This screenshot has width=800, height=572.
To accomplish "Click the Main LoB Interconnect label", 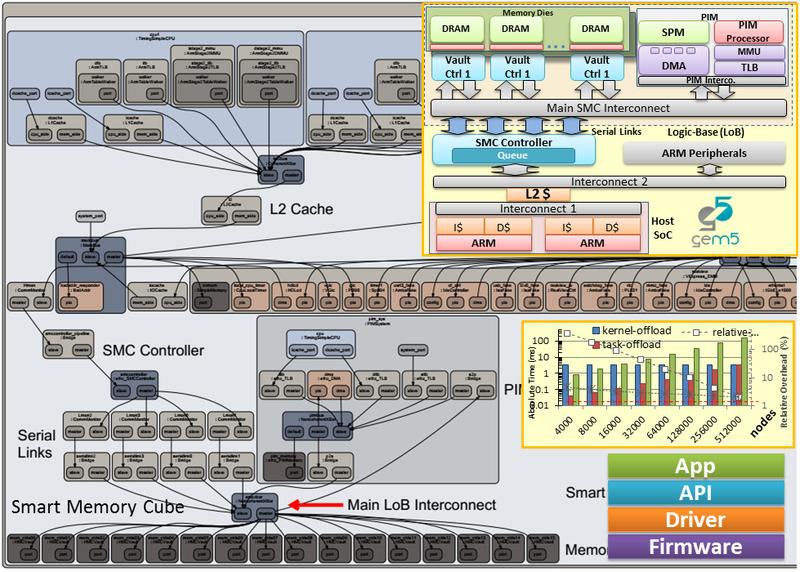I will tap(421, 505).
